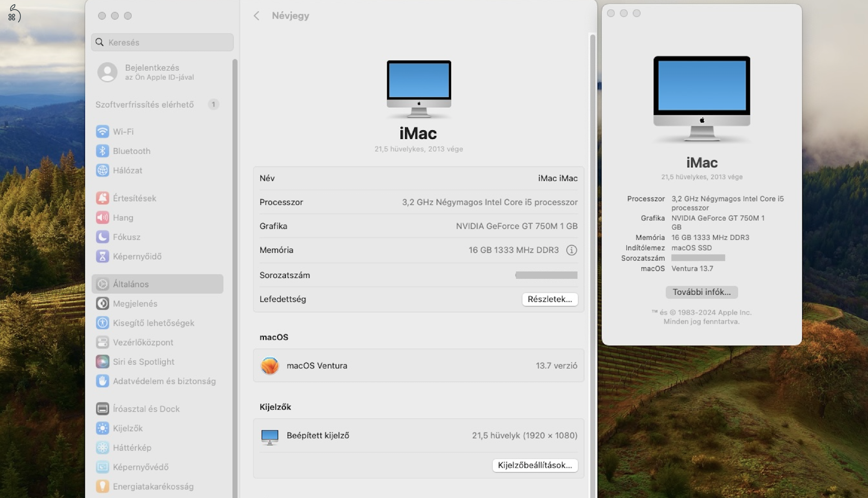The image size is (868, 498).
Task: Select Processzor row value text
Action: pyautogui.click(x=490, y=202)
